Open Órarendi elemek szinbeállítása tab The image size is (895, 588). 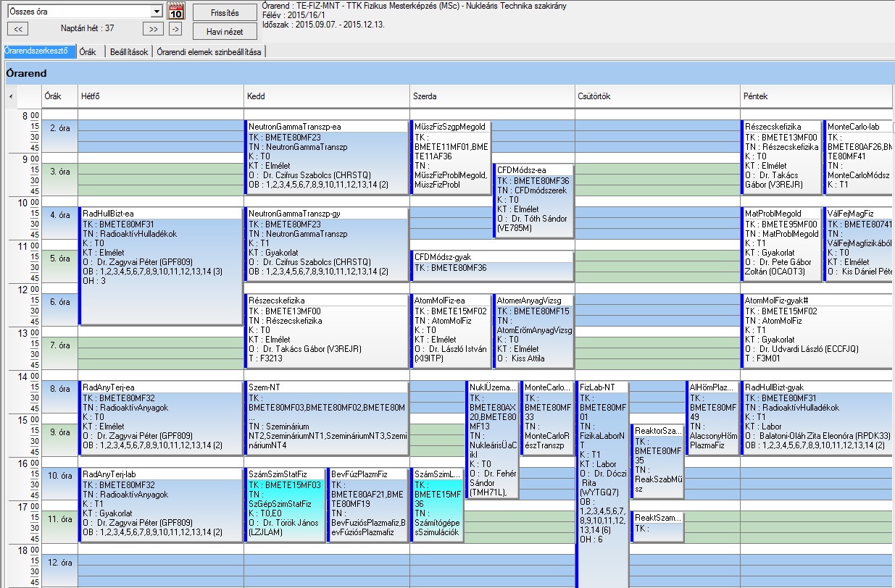(x=209, y=51)
